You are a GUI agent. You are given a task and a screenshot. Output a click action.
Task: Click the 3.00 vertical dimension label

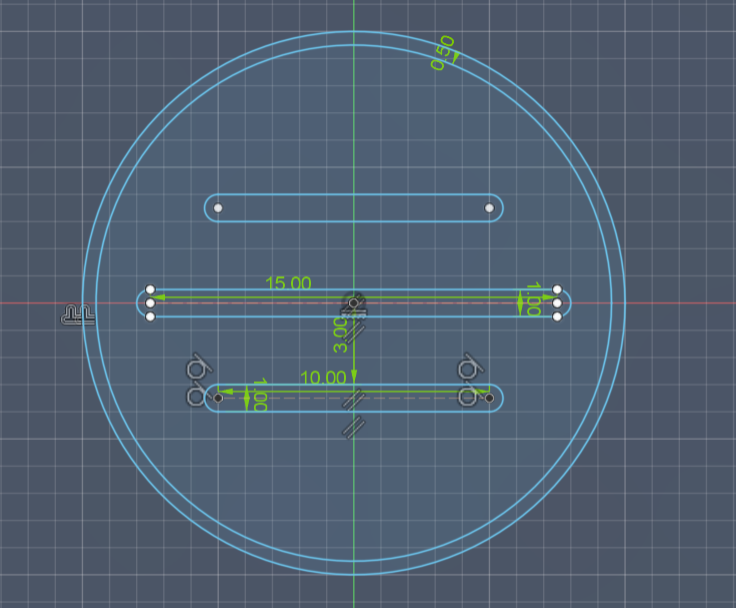(341, 336)
